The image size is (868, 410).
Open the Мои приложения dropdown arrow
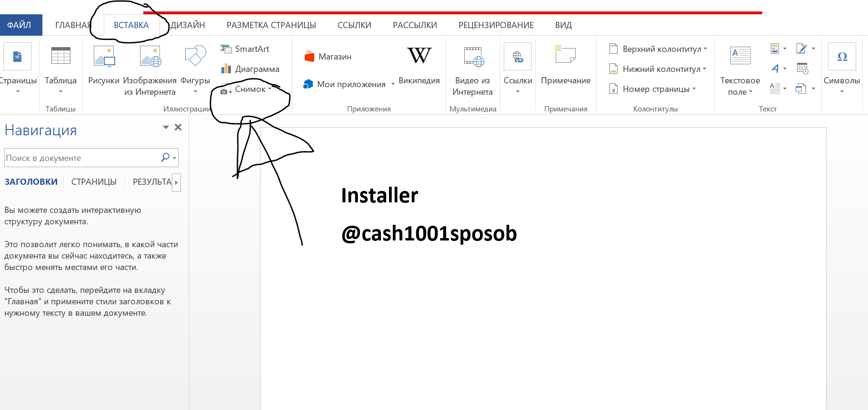[393, 84]
